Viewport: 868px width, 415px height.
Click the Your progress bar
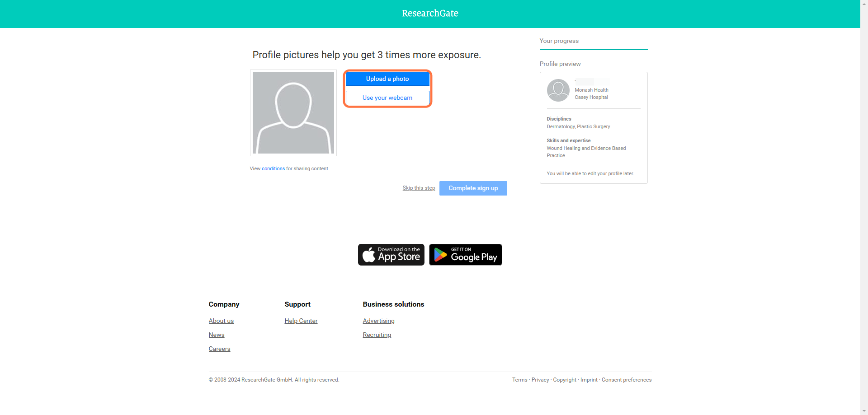(x=594, y=49)
